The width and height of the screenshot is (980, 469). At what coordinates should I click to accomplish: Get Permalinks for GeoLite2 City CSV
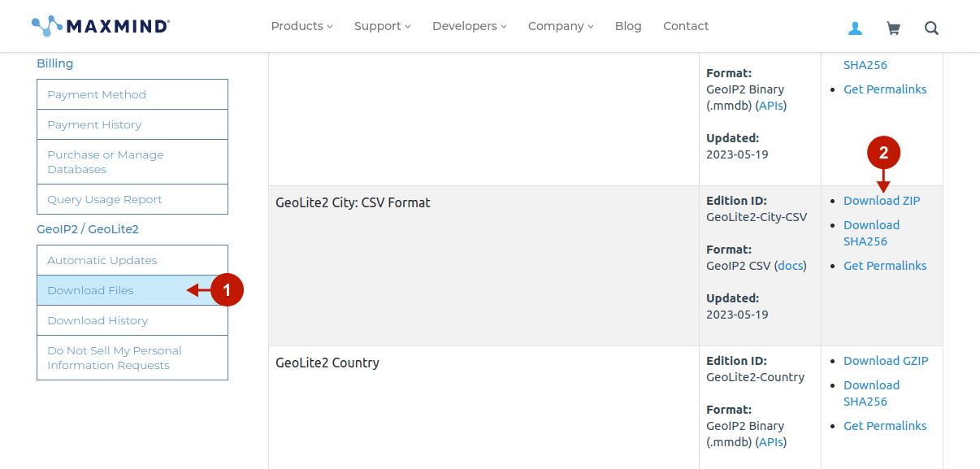(x=885, y=266)
